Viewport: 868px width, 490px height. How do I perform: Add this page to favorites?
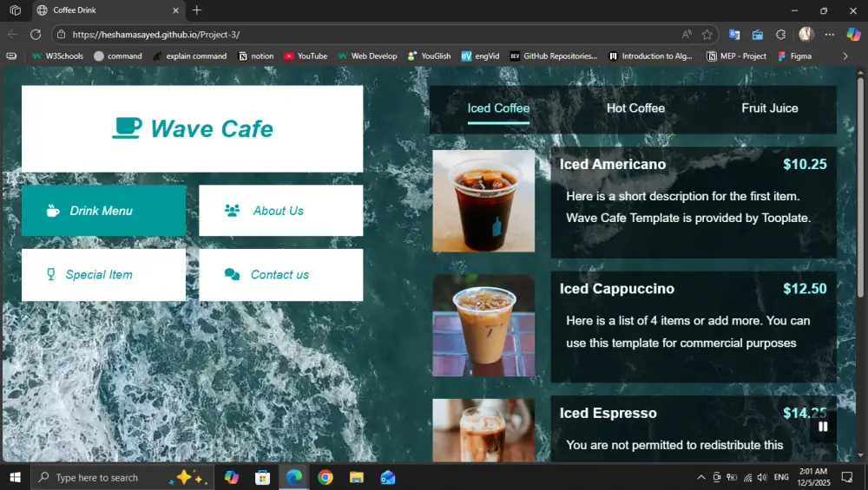coord(707,35)
